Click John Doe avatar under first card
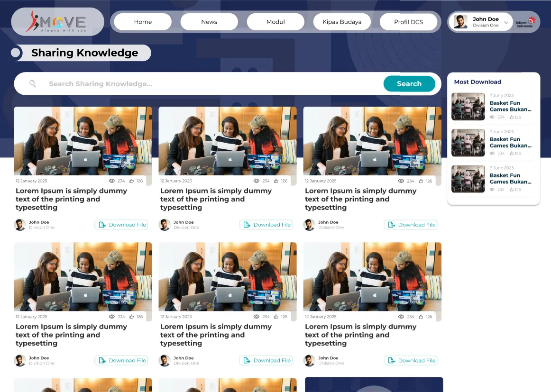 click(20, 225)
